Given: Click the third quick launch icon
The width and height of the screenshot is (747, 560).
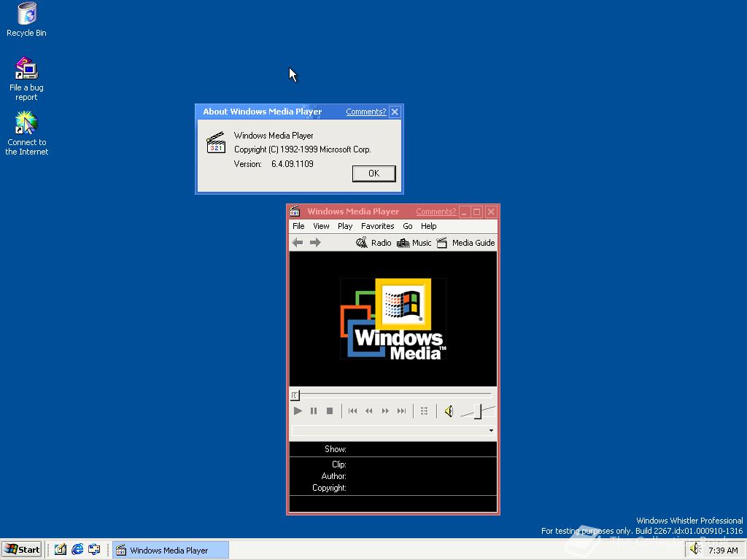Looking at the screenshot, I should tap(94, 550).
